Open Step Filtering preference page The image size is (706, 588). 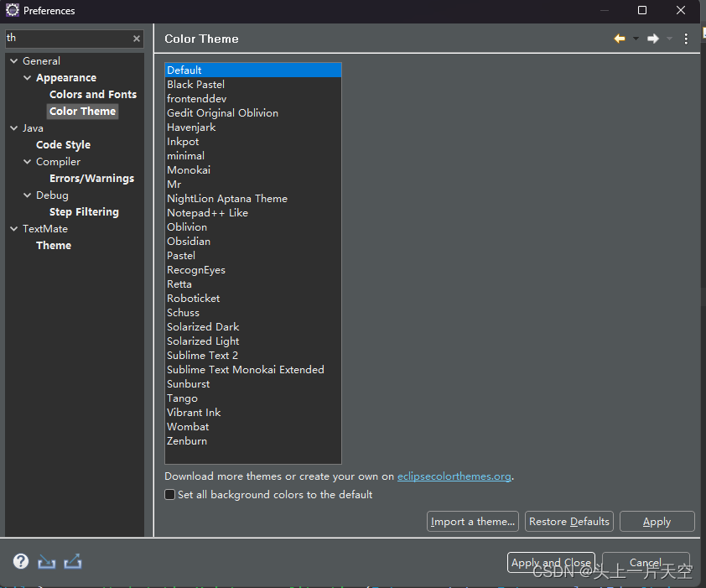pyautogui.click(x=84, y=211)
